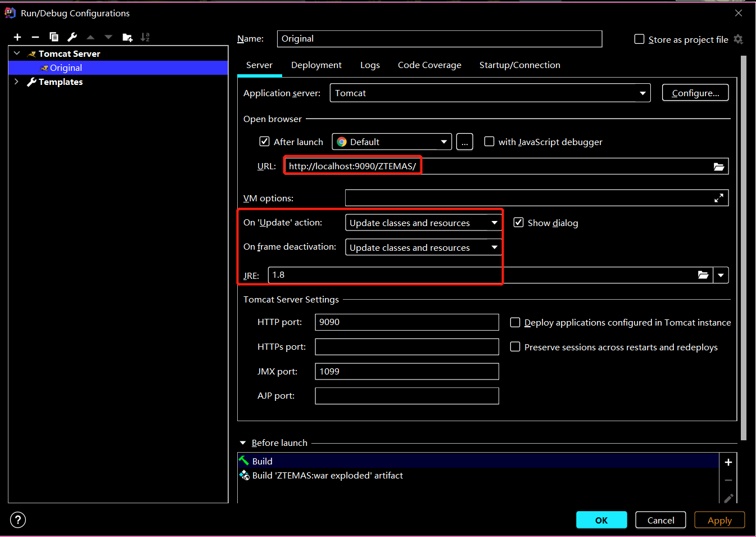756x537 pixels.
Task: Click IntelliJ logo in title bar
Action: 10,13
